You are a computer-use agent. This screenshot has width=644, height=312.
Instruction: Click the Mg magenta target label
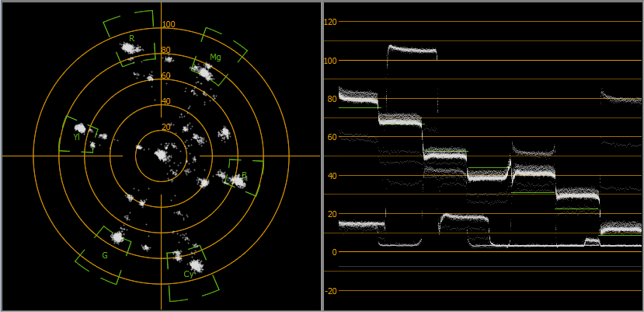(215, 58)
